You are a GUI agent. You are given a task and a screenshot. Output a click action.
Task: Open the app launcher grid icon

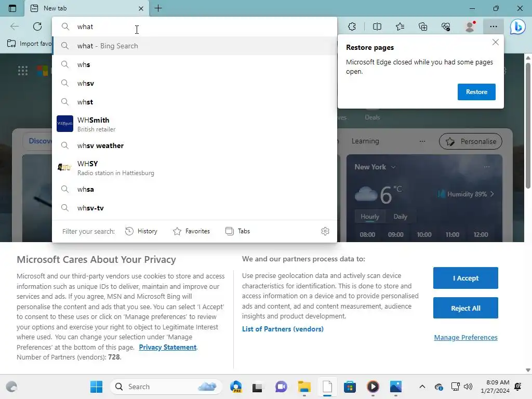click(x=23, y=71)
